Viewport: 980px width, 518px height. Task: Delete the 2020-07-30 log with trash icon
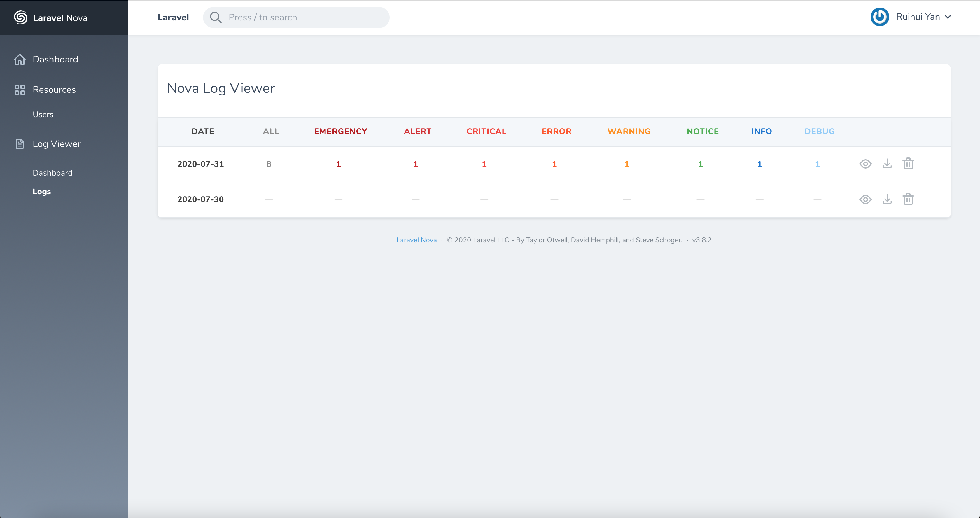[908, 199]
